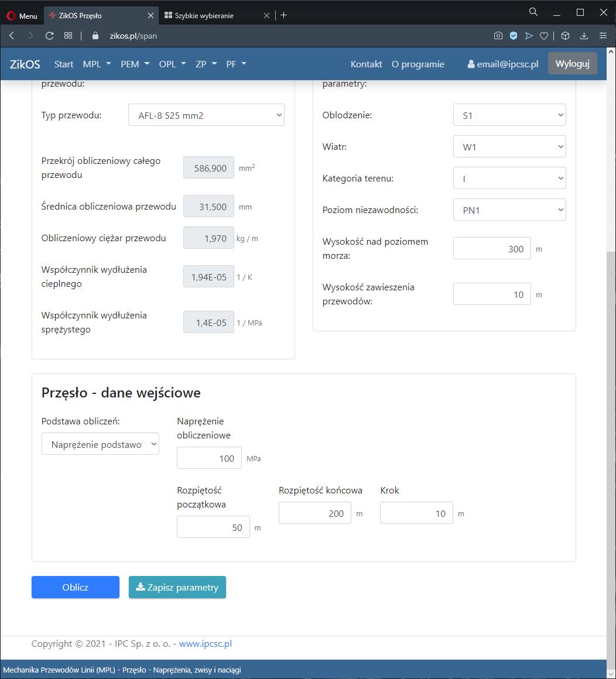
Task: Click the Zapisz parametry button
Action: click(x=177, y=588)
